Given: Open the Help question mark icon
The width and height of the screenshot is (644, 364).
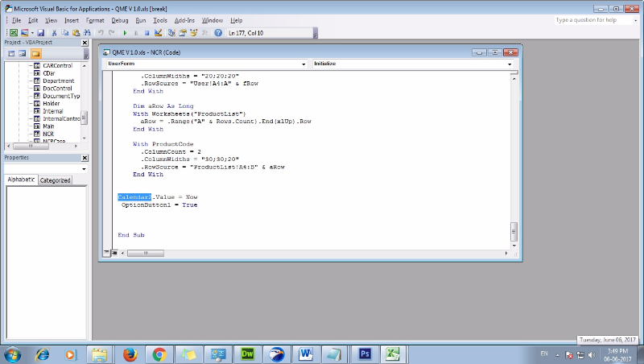Looking at the screenshot, I should (x=218, y=32).
